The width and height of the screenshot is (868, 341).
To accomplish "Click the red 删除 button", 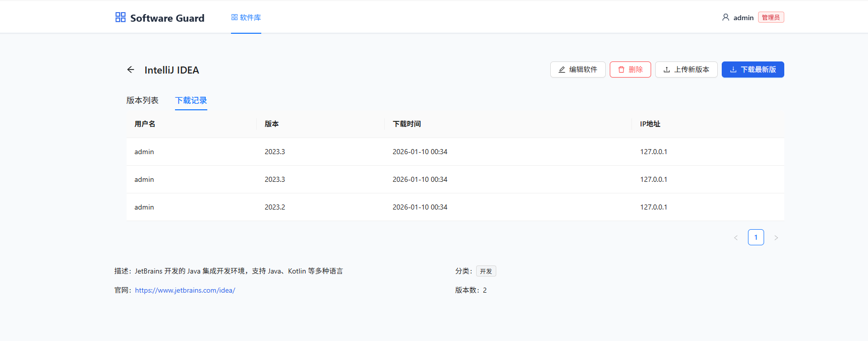I will pos(630,70).
